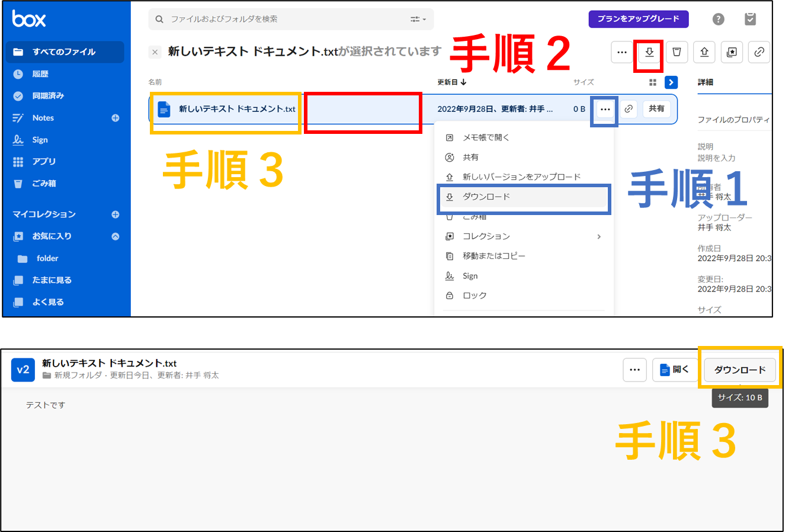Expand the コレクション submenu
This screenshot has width=795, height=532.
(x=599, y=236)
